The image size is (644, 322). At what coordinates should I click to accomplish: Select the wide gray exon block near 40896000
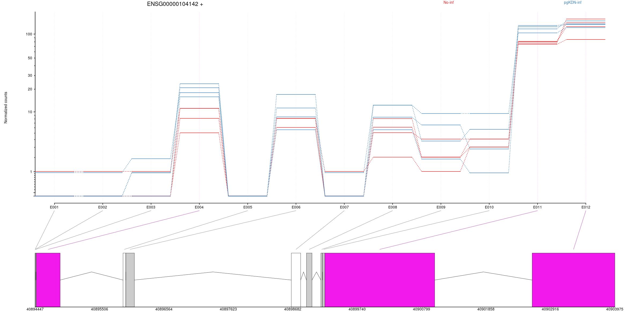[130, 280]
